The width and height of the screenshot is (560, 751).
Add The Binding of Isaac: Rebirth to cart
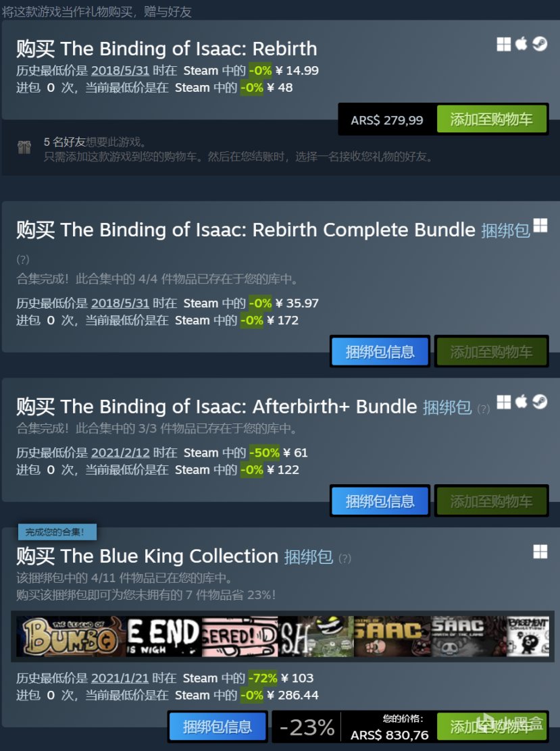pyautogui.click(x=492, y=120)
